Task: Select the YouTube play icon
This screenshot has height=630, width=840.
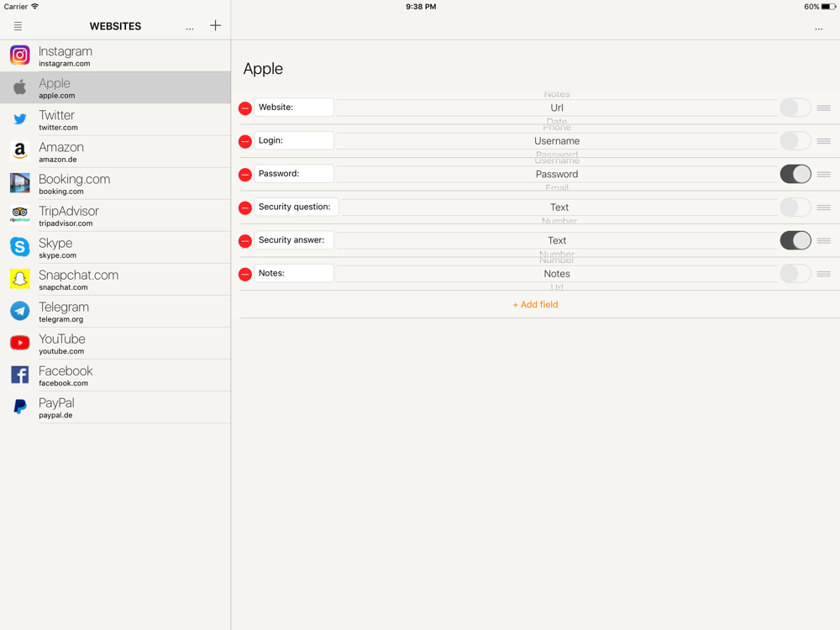Action: click(20, 343)
